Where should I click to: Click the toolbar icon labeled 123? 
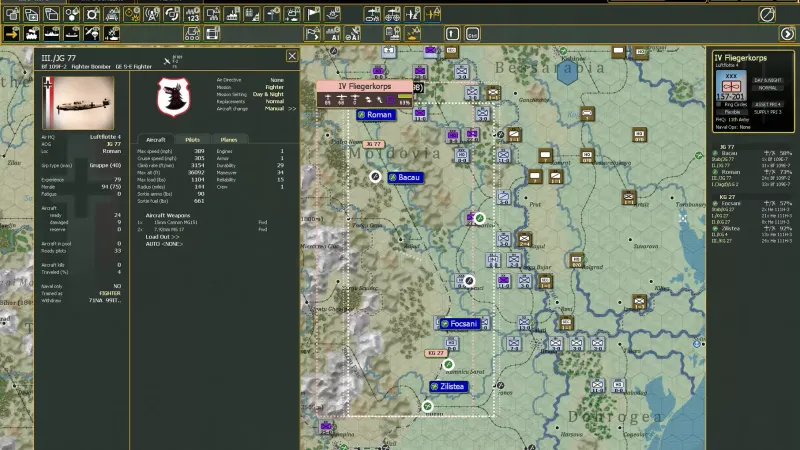[193, 14]
